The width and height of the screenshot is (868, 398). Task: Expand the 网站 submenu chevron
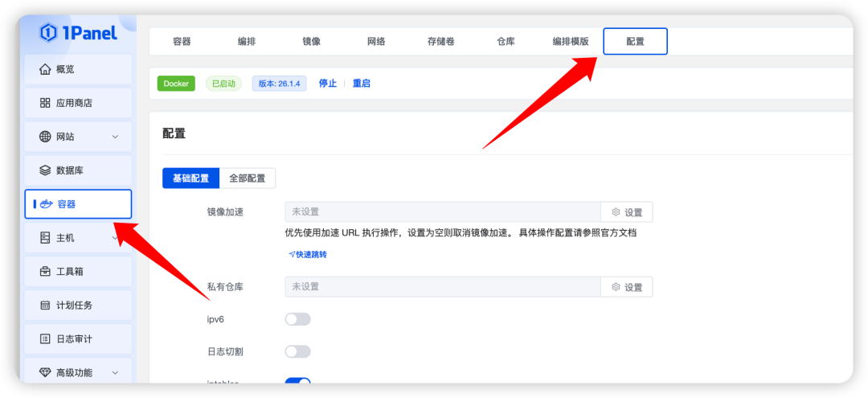[115, 137]
